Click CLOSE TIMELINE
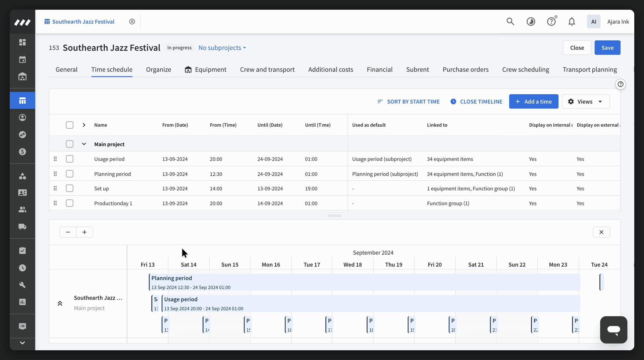The width and height of the screenshot is (644, 360). click(x=476, y=101)
